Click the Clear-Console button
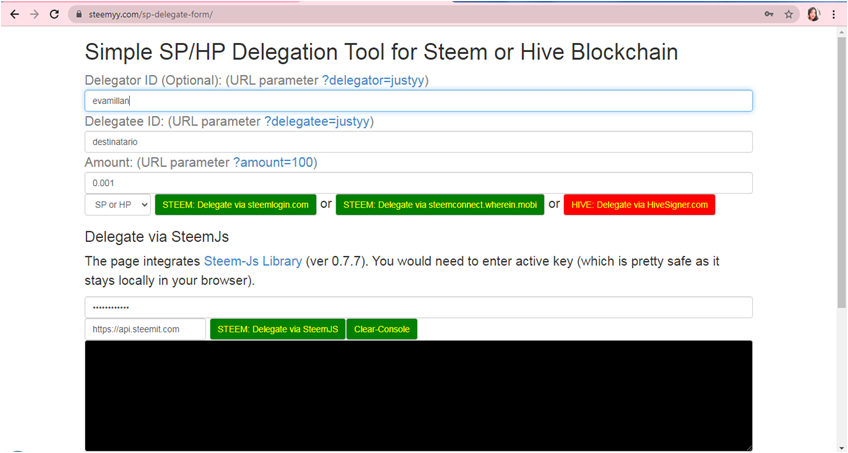848x453 pixels. (382, 329)
